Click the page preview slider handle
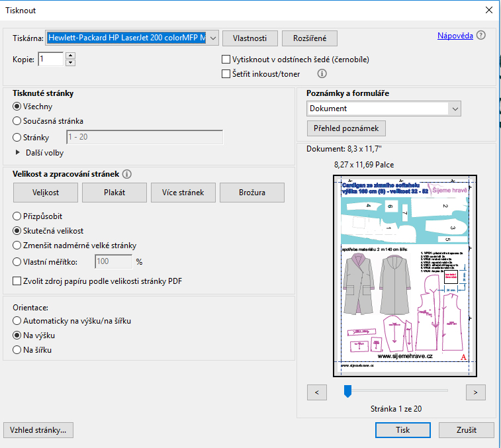 click(347, 391)
